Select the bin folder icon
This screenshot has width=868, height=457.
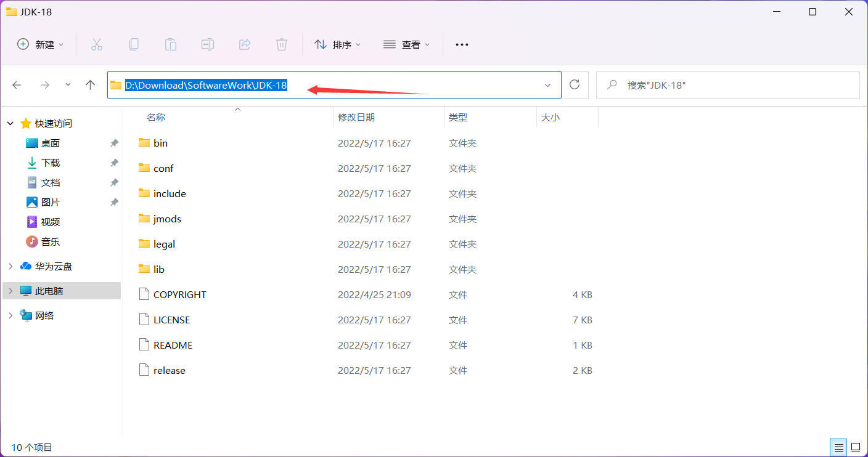(144, 143)
